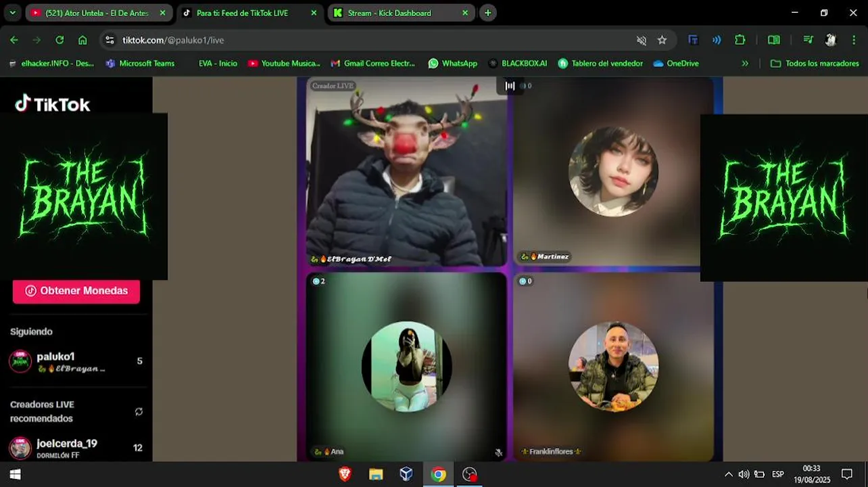Refresh Creadores LIVE recomendados

[139, 412]
